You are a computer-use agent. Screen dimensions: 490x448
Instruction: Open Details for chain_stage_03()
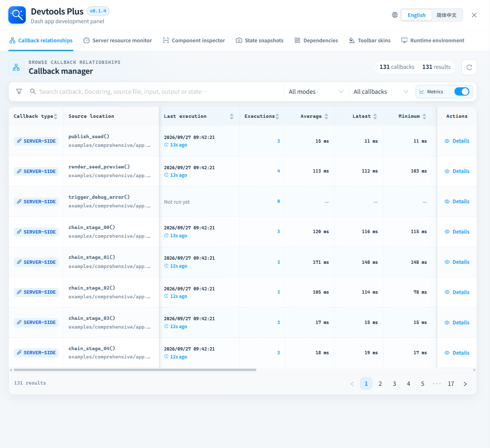coord(457,322)
